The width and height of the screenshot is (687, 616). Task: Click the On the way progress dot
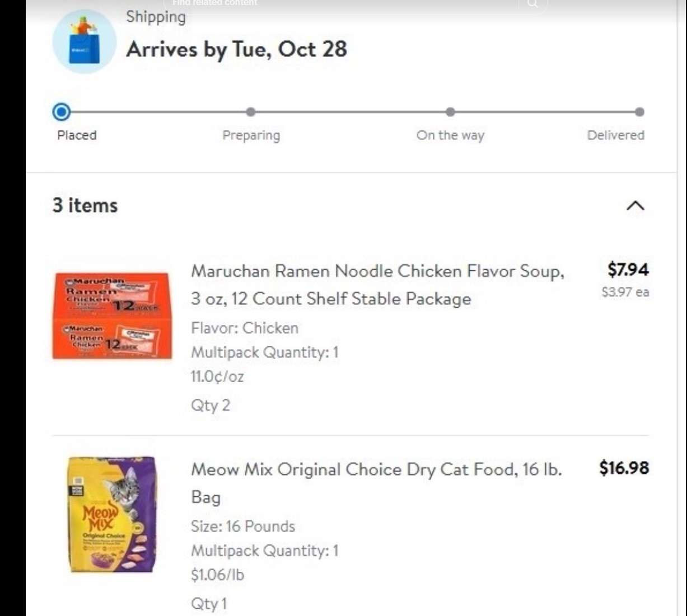pyautogui.click(x=450, y=112)
